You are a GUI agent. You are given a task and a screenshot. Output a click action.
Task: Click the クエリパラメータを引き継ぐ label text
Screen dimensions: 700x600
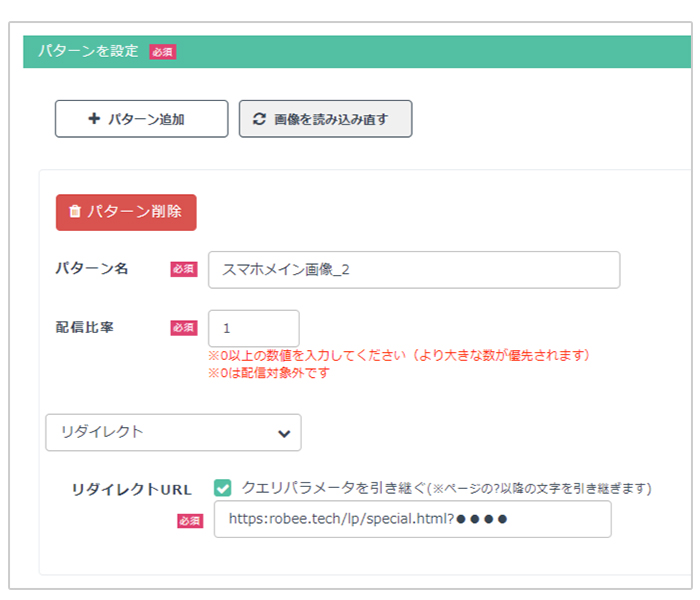[334, 488]
